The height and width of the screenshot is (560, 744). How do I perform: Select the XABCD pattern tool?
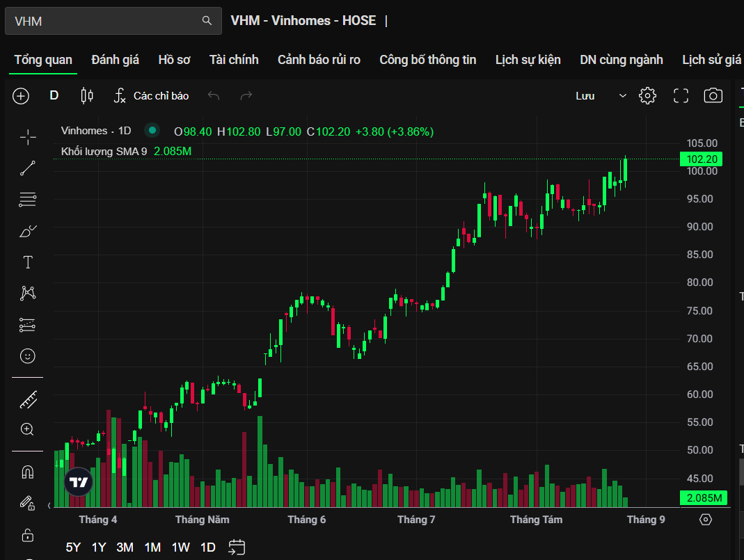(28, 293)
